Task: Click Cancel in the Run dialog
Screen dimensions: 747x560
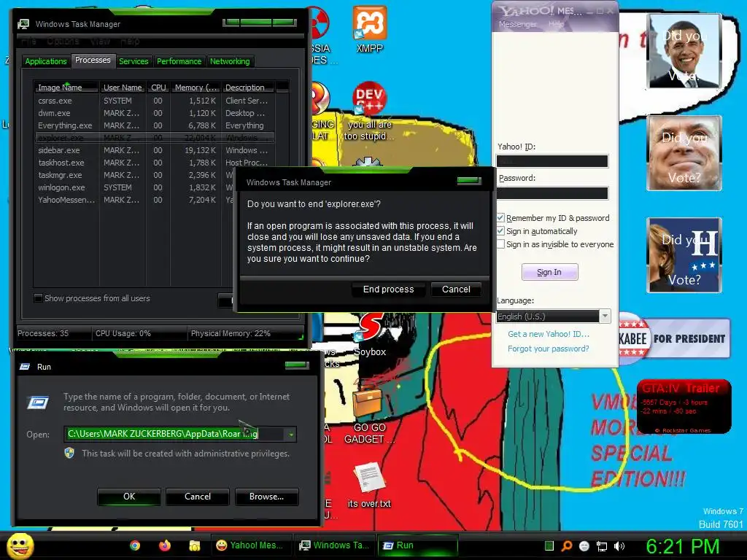Action: (197, 497)
